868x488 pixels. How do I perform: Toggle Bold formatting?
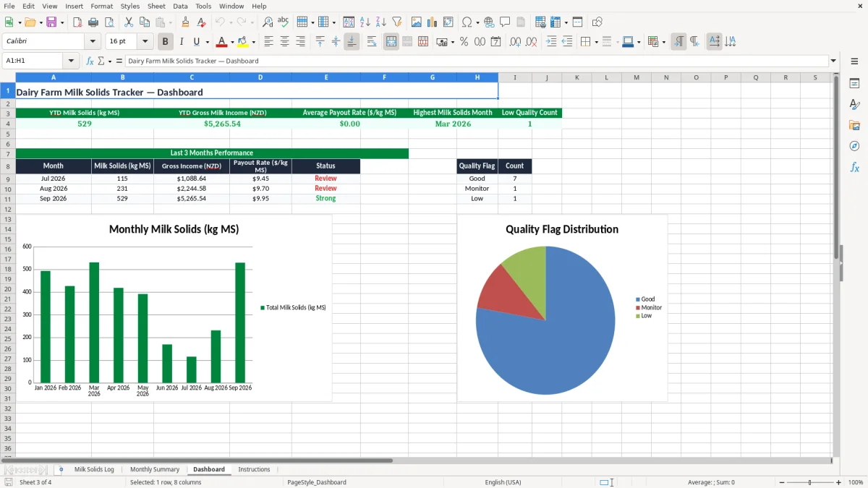(166, 42)
